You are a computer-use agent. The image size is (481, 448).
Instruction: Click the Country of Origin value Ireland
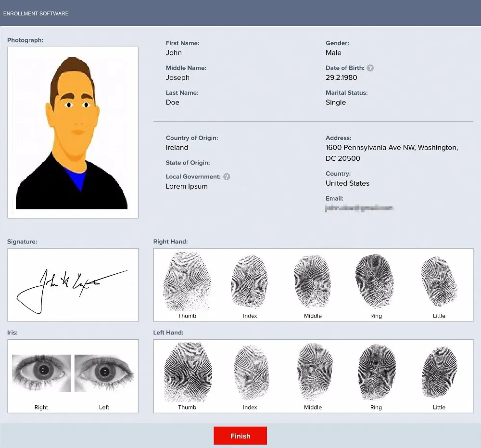click(x=177, y=148)
